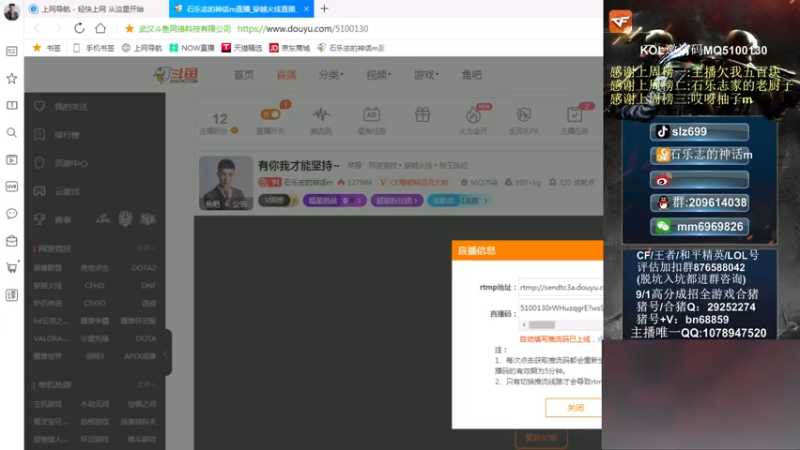
Task: Click the streamer avatar thumbnail
Action: (x=226, y=183)
